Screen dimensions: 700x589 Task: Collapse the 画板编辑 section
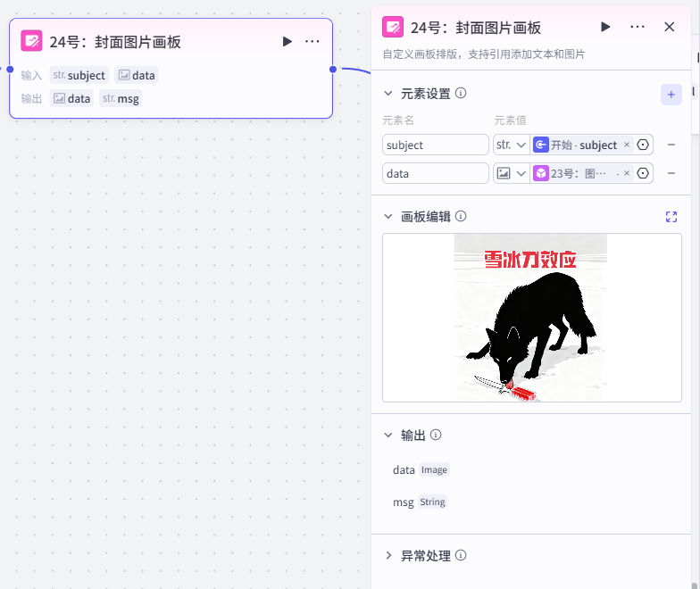pyautogui.click(x=387, y=216)
